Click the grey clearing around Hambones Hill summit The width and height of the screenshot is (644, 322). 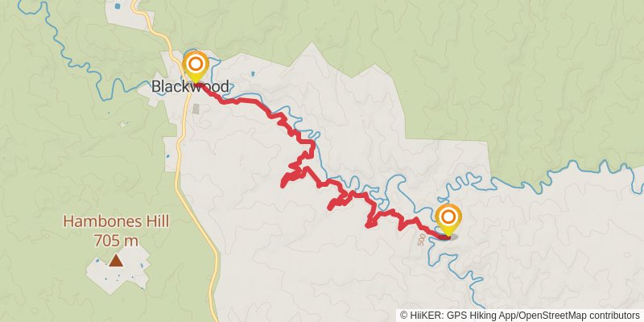click(118, 270)
